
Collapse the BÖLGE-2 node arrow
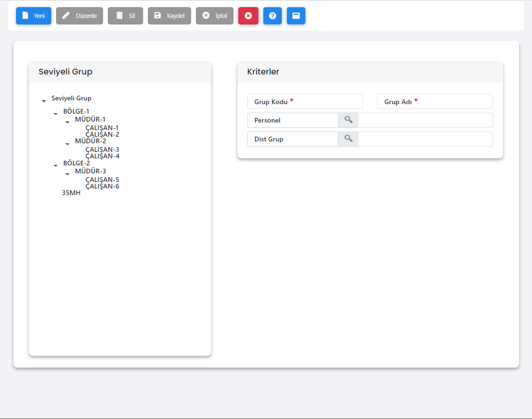pos(56,166)
